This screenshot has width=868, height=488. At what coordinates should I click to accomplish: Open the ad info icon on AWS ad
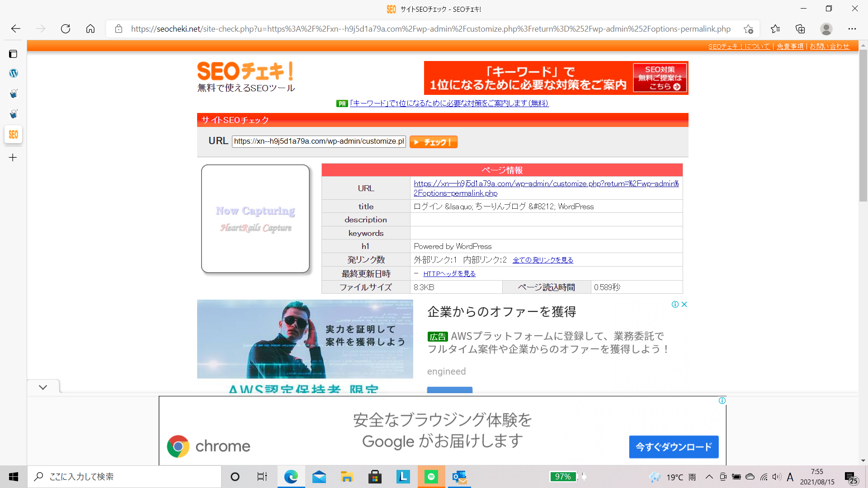click(675, 305)
